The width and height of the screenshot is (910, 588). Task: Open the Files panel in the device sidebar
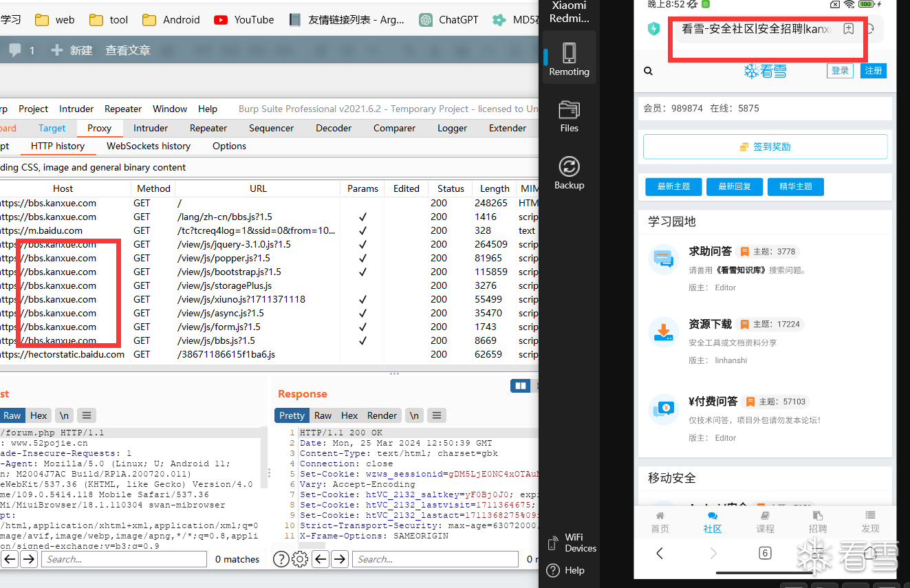click(x=569, y=116)
